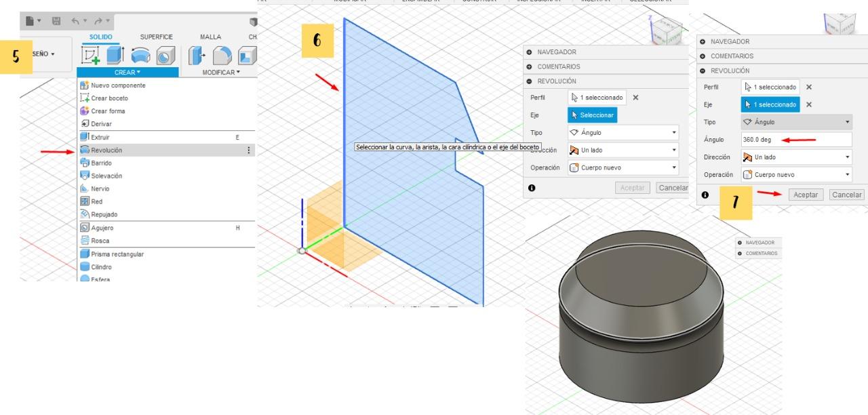Clear Perfil selection in panel with blue Seleccionar button
Screen dimensions: 868x415
[635, 98]
